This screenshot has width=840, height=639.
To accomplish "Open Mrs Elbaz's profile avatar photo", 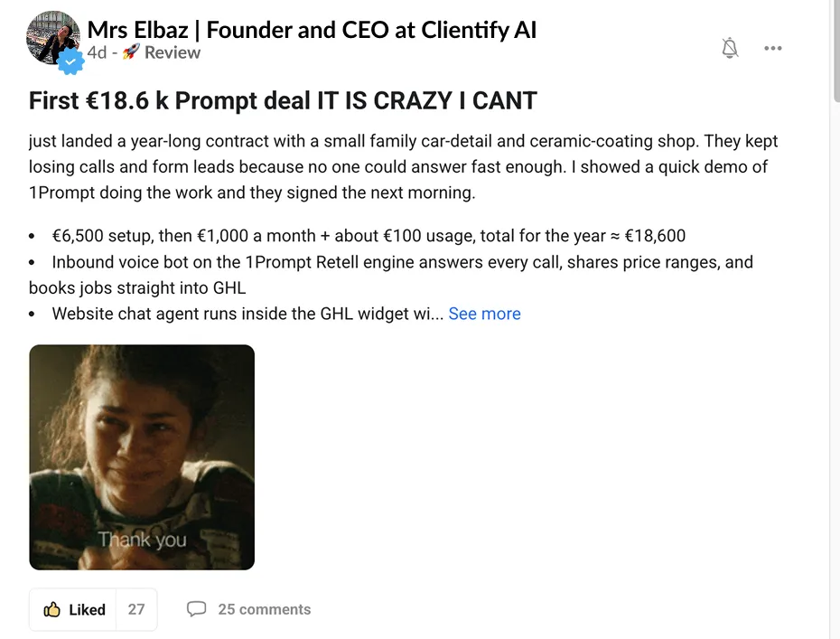I will [53, 38].
